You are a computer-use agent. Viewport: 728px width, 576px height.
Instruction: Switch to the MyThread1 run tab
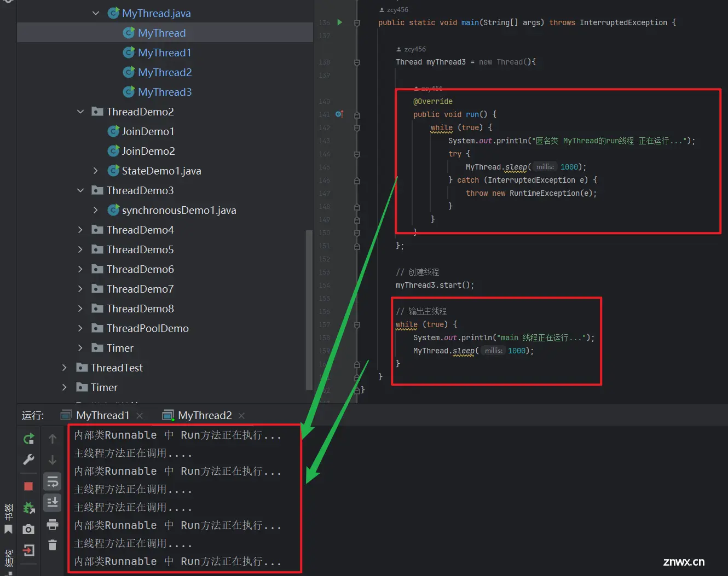click(x=102, y=416)
